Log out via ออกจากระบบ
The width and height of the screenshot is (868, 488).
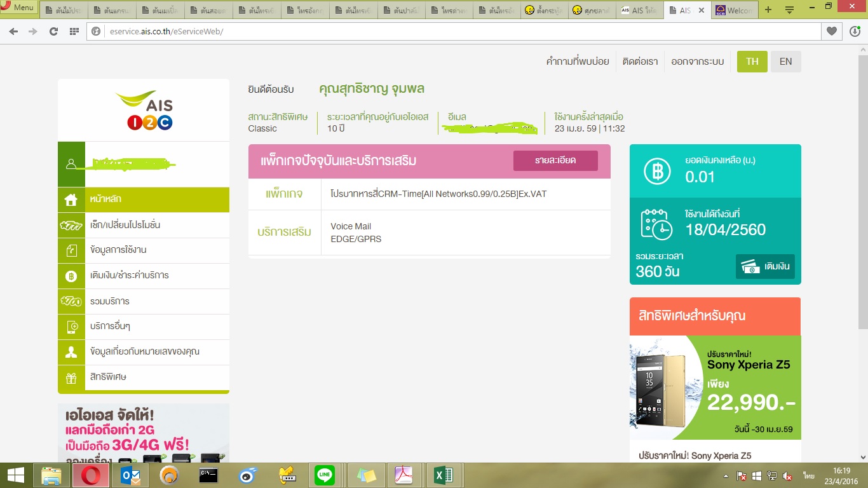click(x=698, y=62)
